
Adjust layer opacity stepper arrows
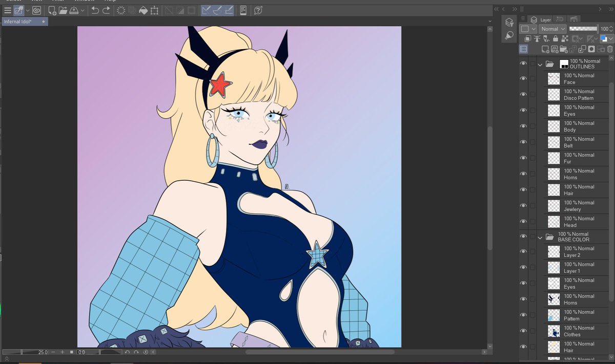(x=611, y=29)
